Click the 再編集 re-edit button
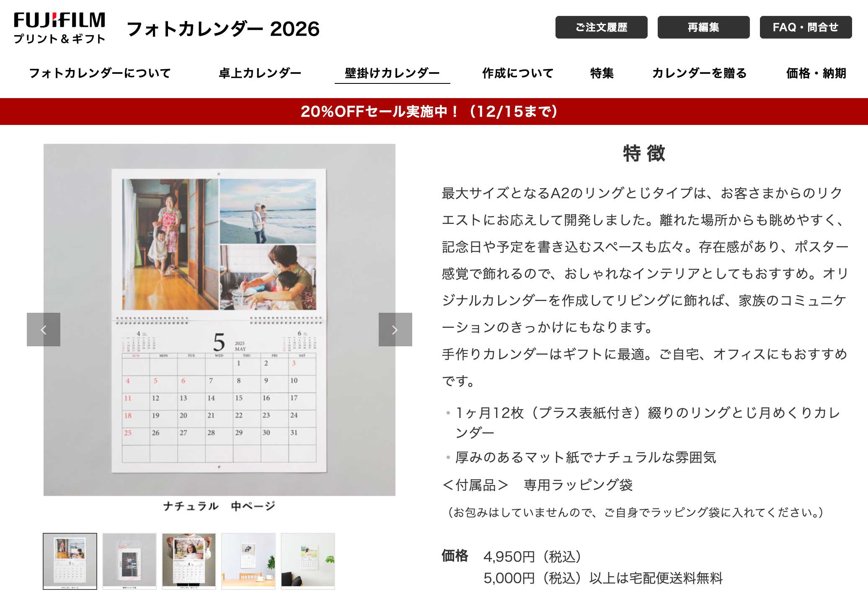The image size is (868, 597). [x=703, y=27]
